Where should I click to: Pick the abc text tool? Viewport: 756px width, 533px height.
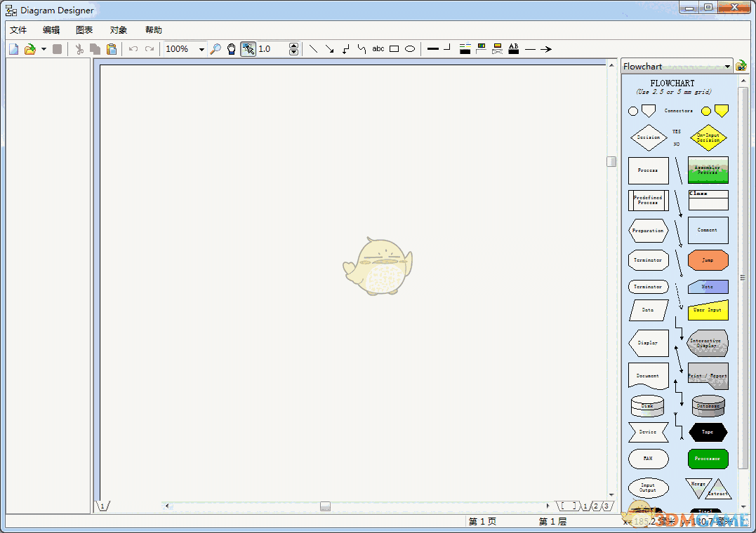378,49
